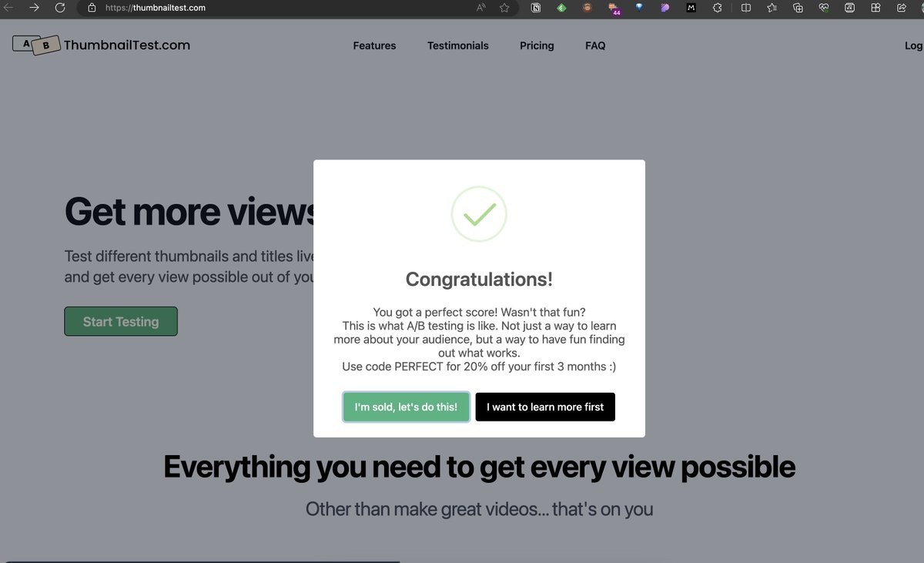Click the green checkmark circle in dialog

point(479,214)
